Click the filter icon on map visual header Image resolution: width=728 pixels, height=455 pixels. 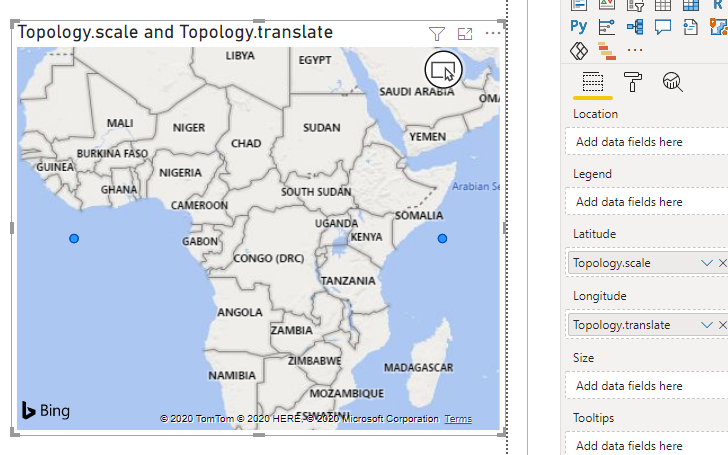click(x=436, y=34)
